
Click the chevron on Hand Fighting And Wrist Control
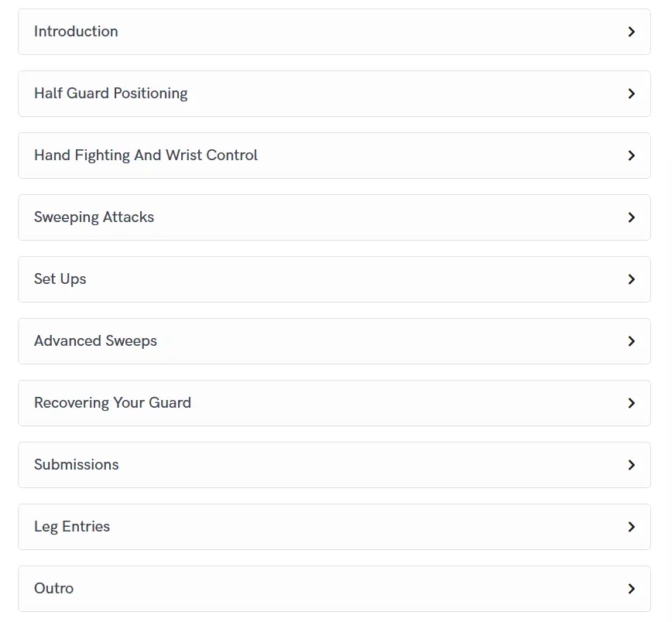click(x=632, y=155)
